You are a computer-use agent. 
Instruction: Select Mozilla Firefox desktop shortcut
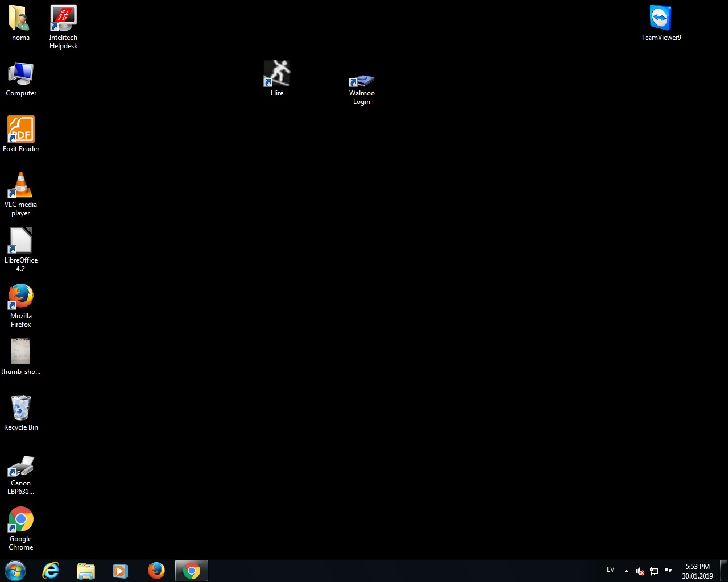pyautogui.click(x=21, y=305)
